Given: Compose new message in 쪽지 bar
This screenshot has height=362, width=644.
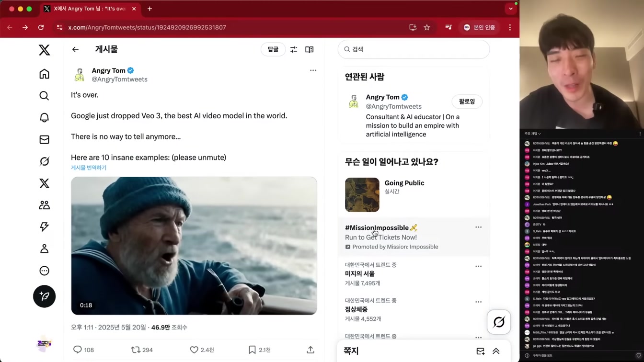Looking at the screenshot, I should click(481, 351).
